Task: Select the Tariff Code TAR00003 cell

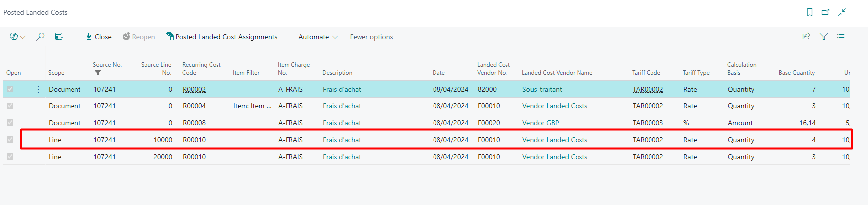Action: [648, 123]
